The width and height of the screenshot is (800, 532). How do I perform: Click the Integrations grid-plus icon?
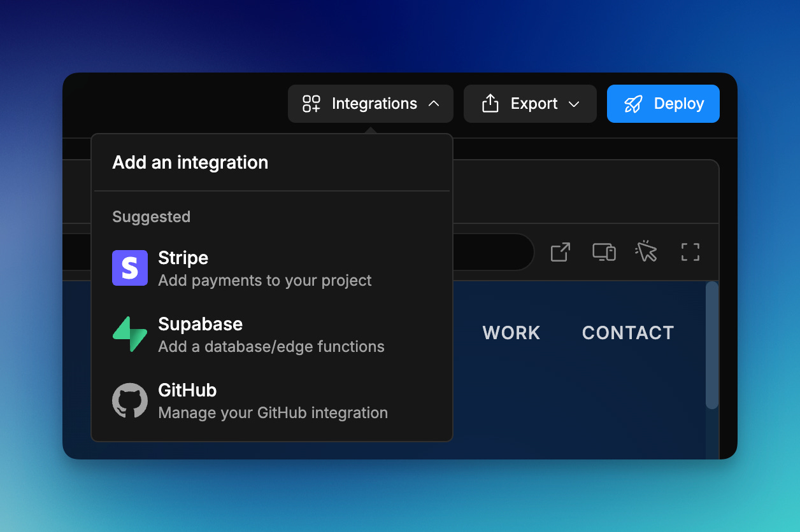click(x=311, y=104)
